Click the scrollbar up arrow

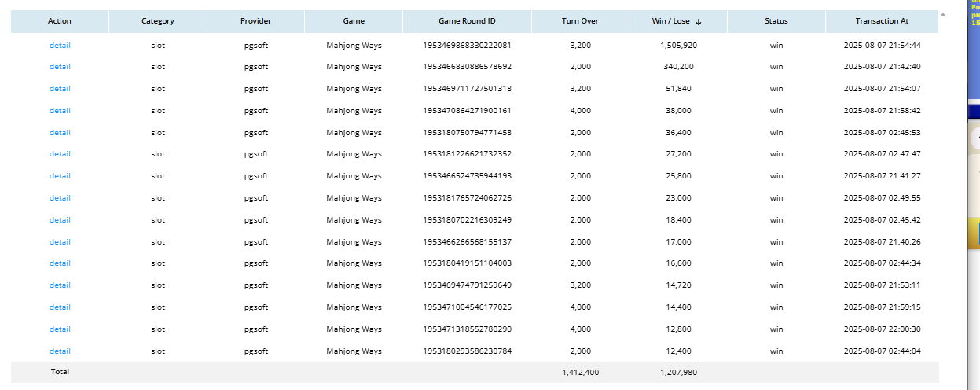tap(944, 14)
